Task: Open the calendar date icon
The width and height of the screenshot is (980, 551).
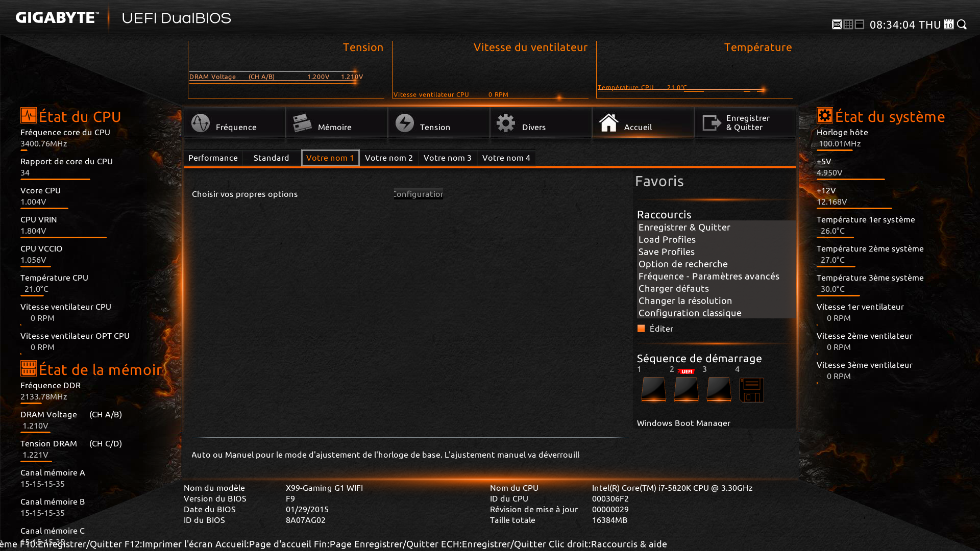Action: 949,24
